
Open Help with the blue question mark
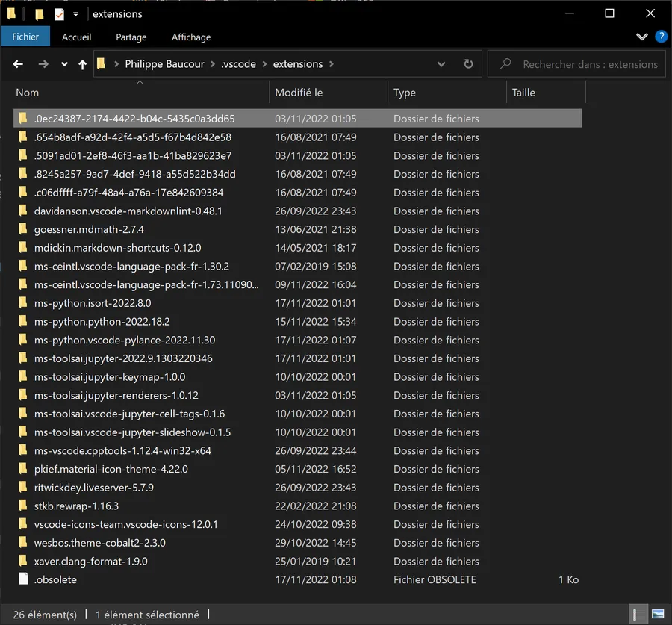[x=661, y=37]
